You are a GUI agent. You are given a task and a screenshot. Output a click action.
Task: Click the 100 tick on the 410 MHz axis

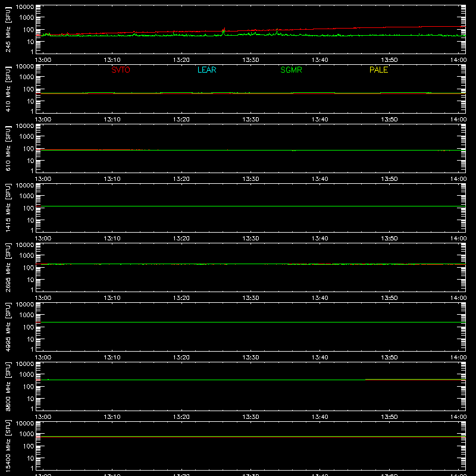pyautogui.click(x=29, y=89)
